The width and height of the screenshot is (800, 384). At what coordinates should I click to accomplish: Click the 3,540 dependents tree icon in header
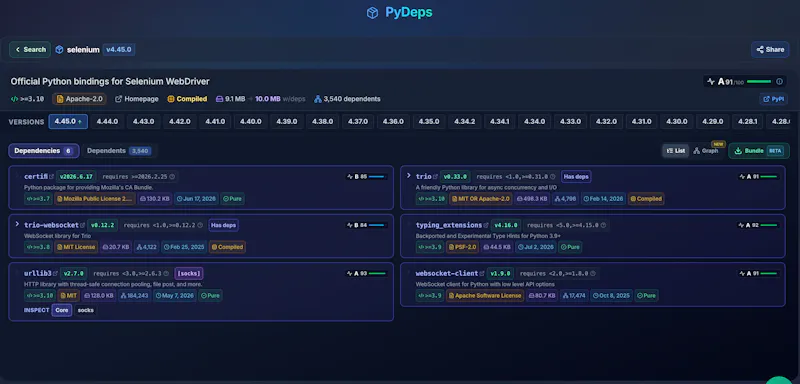pyautogui.click(x=318, y=99)
